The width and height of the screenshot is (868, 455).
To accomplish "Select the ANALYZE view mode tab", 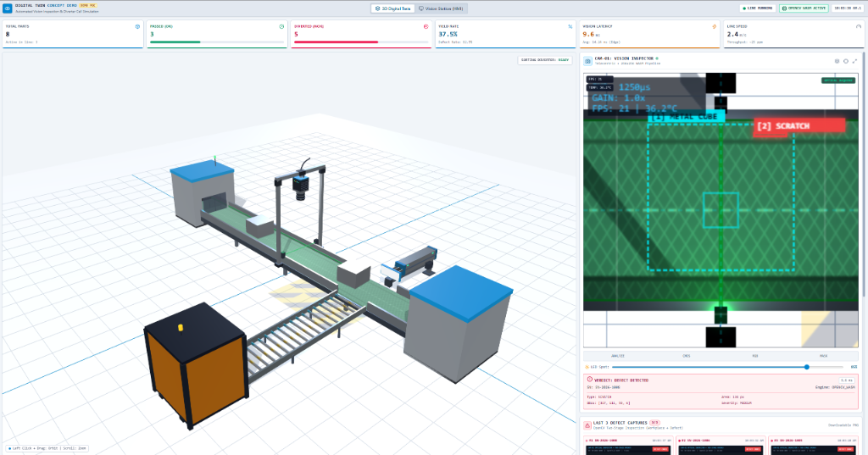I will [618, 356].
